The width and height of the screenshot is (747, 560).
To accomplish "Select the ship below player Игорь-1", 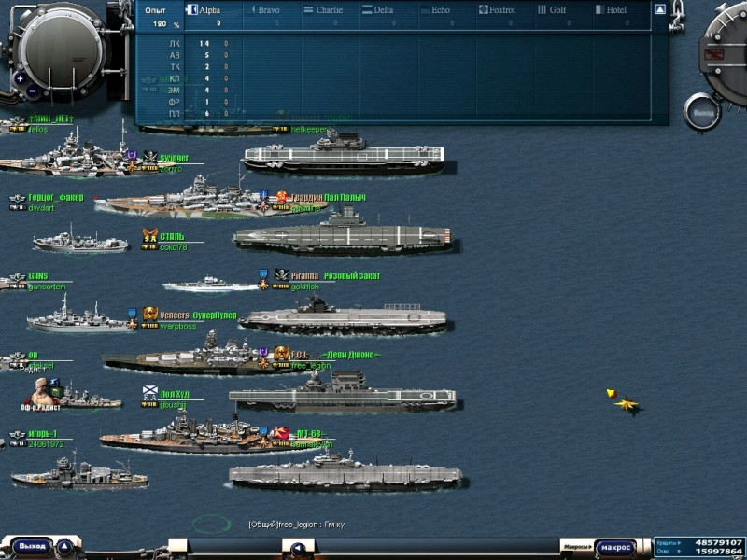I will [79, 475].
